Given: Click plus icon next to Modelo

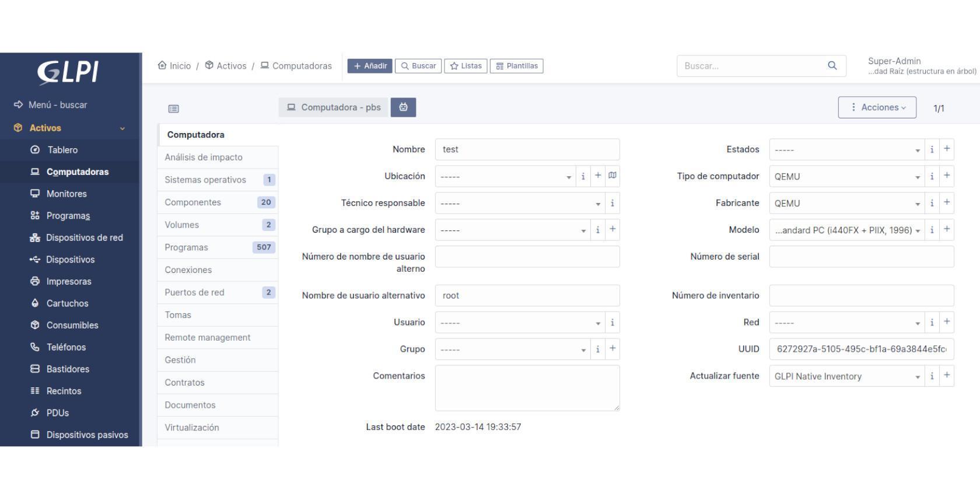Looking at the screenshot, I should (x=947, y=230).
